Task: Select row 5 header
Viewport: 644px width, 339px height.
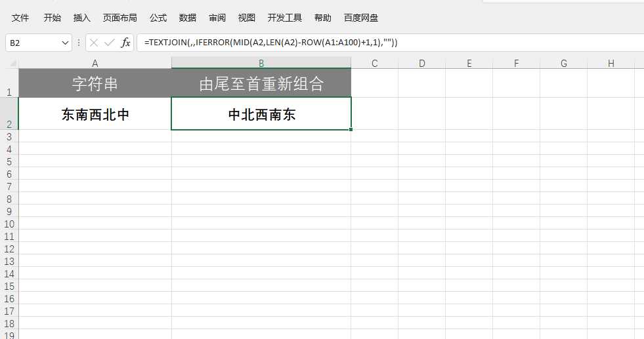Action: (x=9, y=161)
